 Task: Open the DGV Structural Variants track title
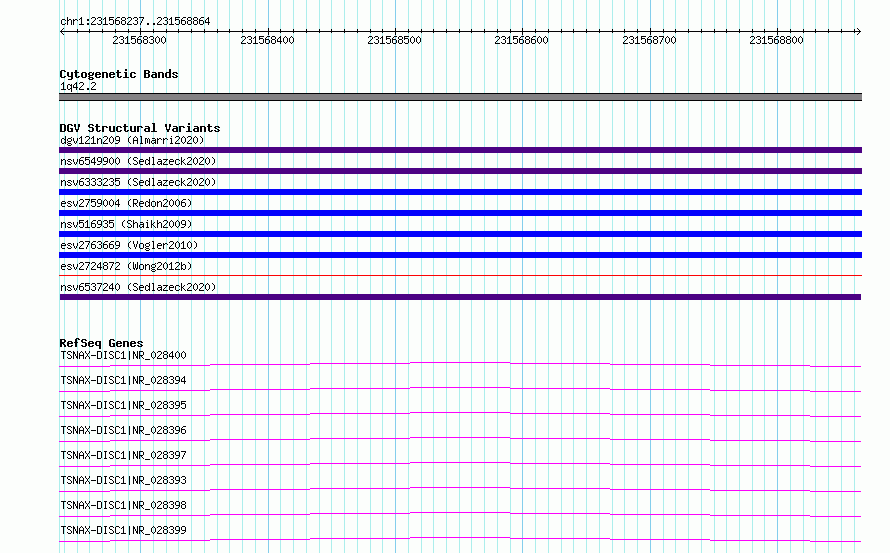coord(140,128)
